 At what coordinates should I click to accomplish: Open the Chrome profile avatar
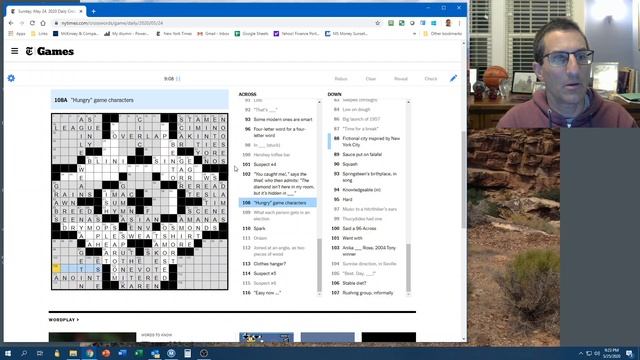[x=448, y=23]
